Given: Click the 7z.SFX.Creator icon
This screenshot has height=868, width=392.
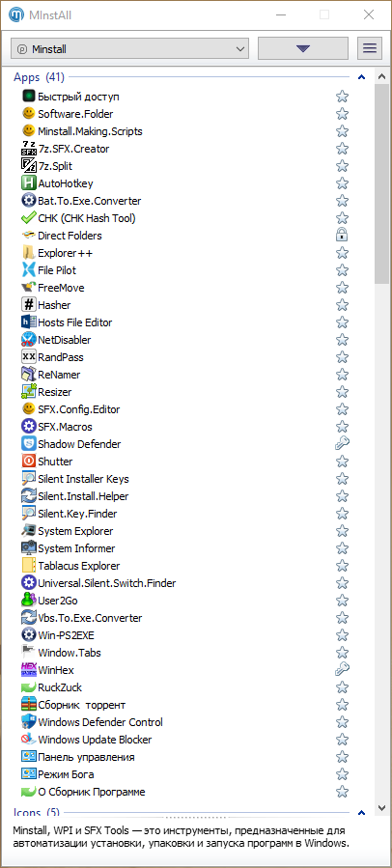Looking at the screenshot, I should coord(28,149).
